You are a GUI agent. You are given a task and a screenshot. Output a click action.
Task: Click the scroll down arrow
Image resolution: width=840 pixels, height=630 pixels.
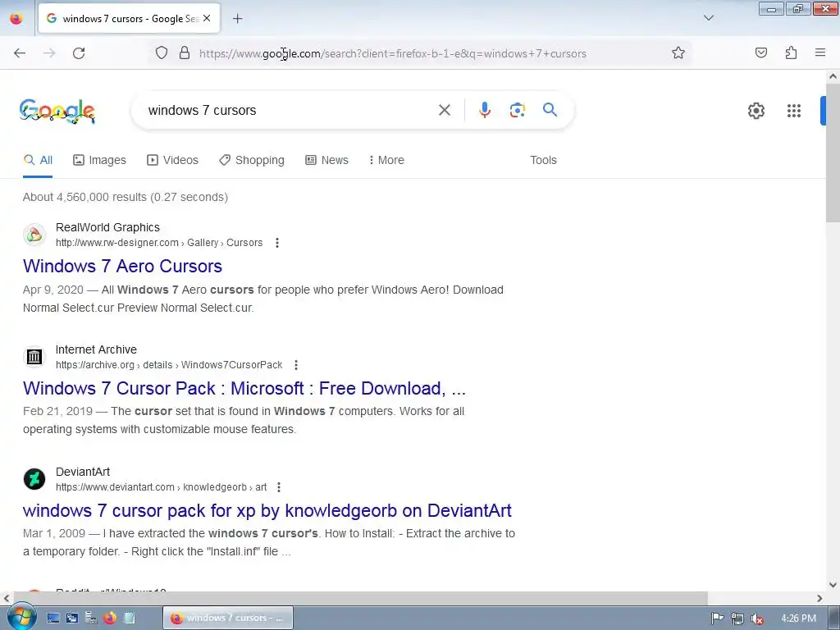tap(833, 585)
